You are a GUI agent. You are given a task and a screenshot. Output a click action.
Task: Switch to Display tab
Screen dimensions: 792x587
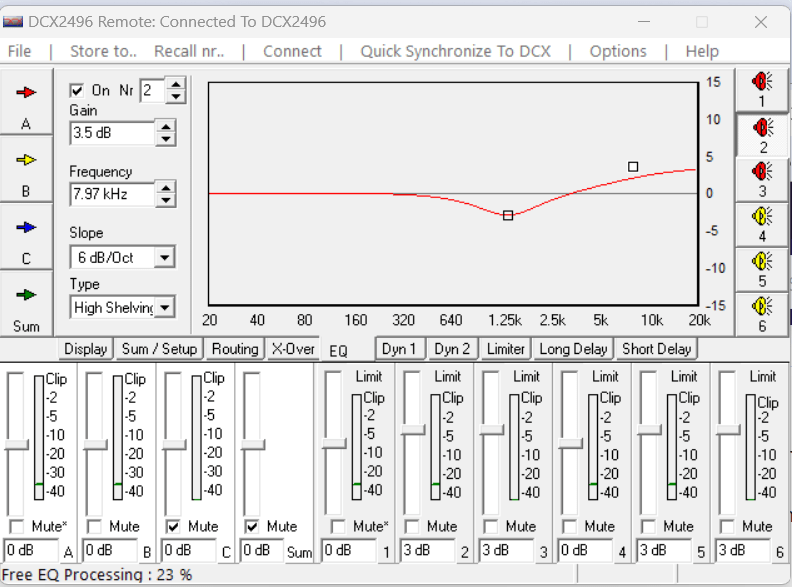(x=85, y=349)
